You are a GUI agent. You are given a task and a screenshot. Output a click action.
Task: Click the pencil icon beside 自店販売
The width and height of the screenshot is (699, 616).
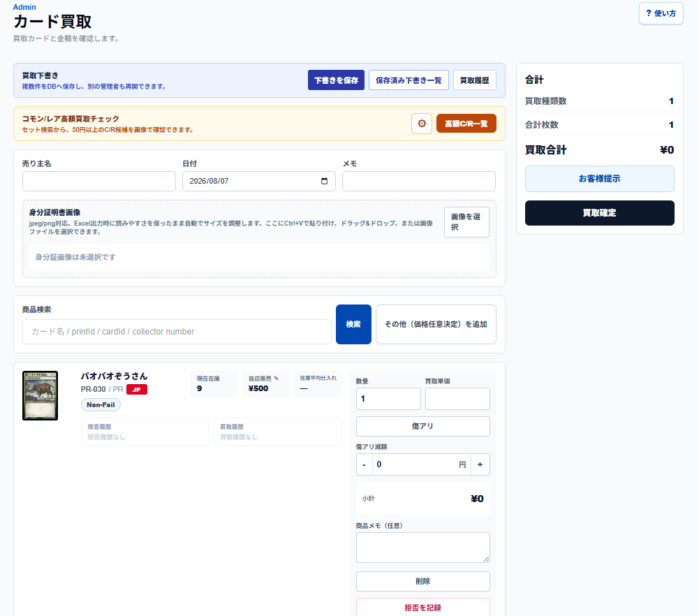[x=277, y=379]
